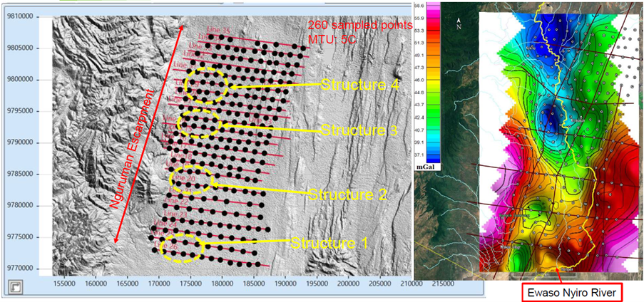Click the dashed yellow ellipse for Structure 4
Viewport: 644px width, 302px height.
point(206,86)
